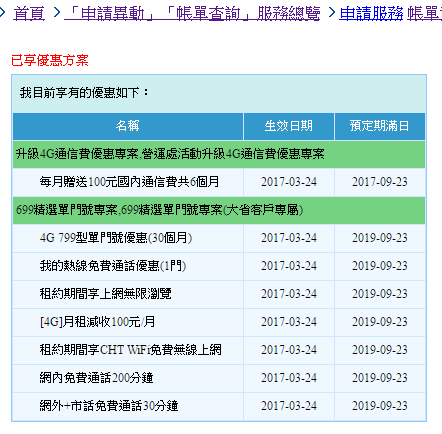Open the 首頁 breadcrumb link
Screen dimensions: 442x434
point(29,13)
